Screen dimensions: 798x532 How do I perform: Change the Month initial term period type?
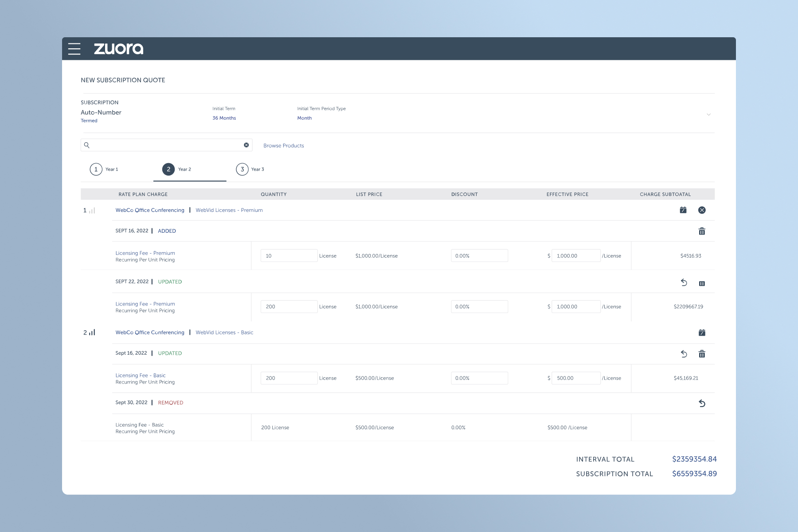coord(304,118)
